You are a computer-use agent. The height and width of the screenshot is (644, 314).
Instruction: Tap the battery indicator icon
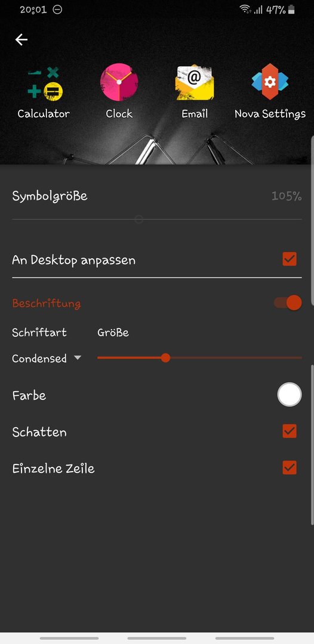291,10
